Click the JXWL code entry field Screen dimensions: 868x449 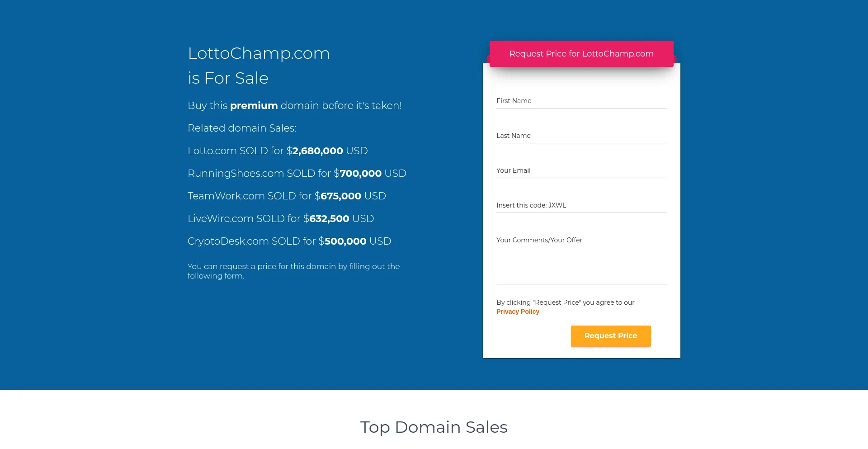tap(581, 205)
